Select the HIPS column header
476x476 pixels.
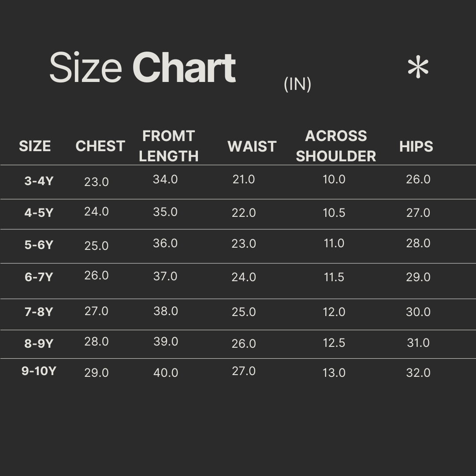click(416, 146)
